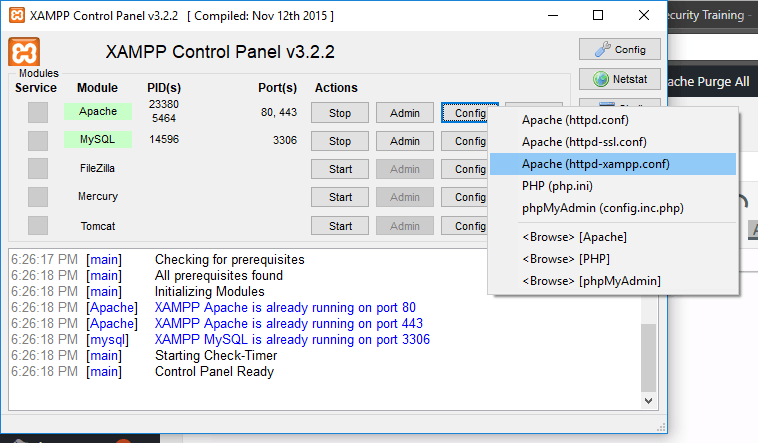The width and height of the screenshot is (758, 443).
Task: Toggle FileZilla service checkbox
Action: pos(38,168)
